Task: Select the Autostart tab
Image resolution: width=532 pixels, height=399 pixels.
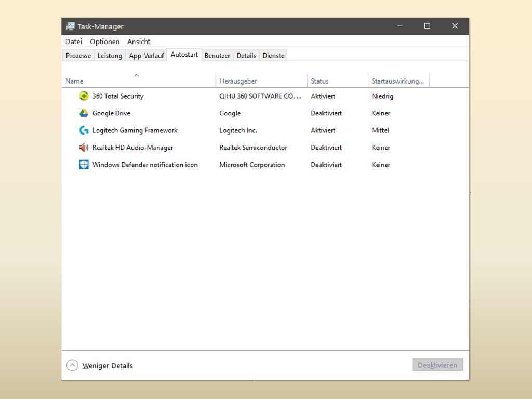Action: (x=184, y=55)
